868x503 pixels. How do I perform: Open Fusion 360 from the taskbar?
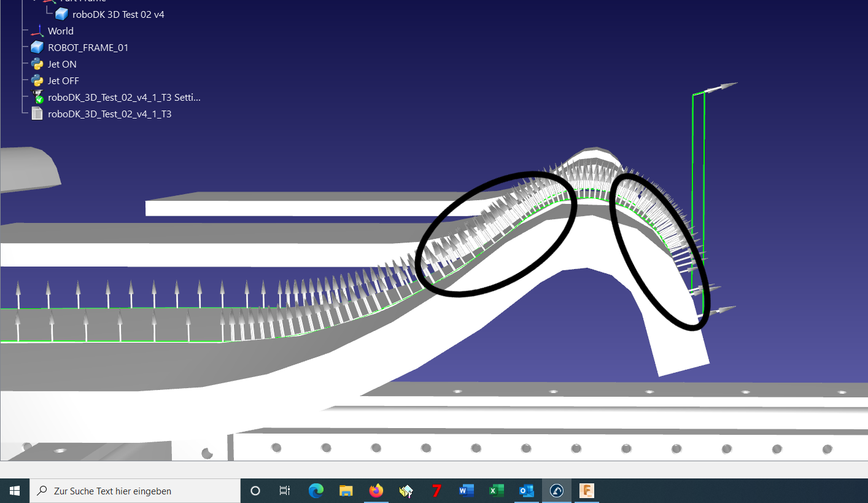tap(587, 491)
